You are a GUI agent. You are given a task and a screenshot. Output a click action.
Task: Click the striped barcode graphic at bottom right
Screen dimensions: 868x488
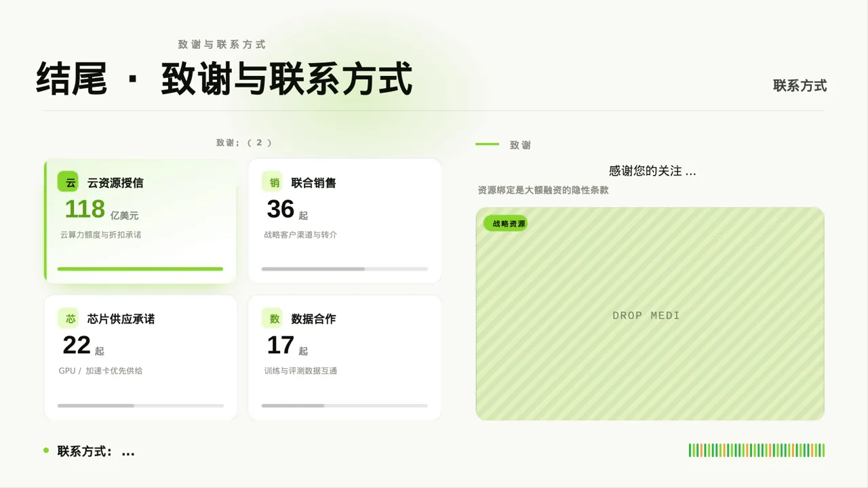[757, 450]
